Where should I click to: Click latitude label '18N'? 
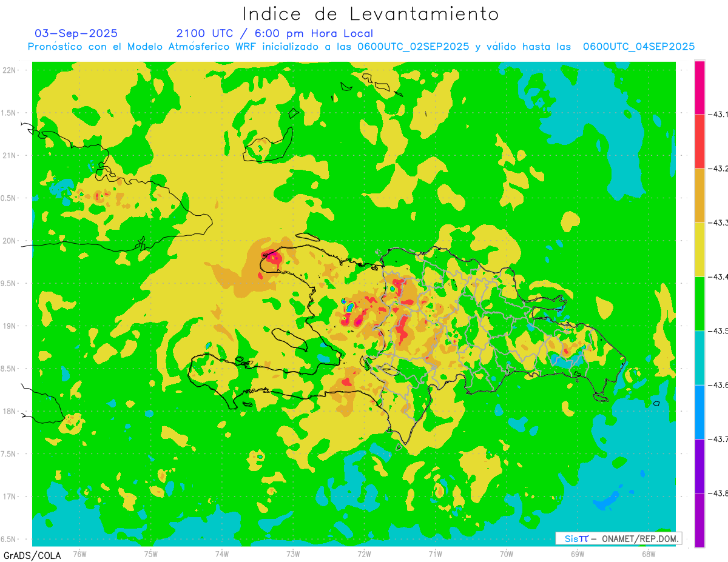point(10,411)
